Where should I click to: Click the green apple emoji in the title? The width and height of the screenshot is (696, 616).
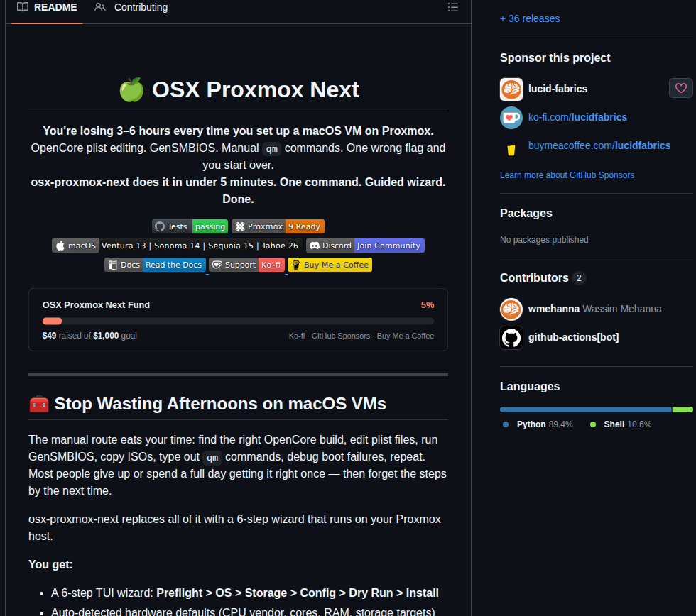pyautogui.click(x=131, y=89)
